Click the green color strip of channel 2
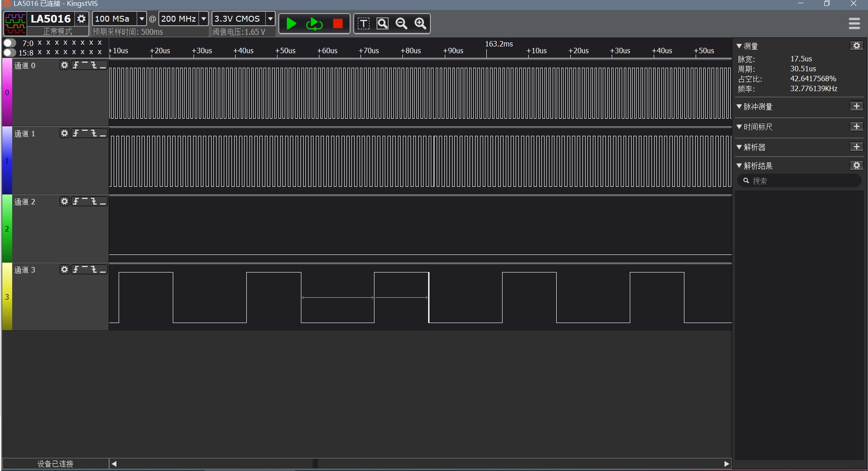The width and height of the screenshot is (868, 471). coord(7,228)
